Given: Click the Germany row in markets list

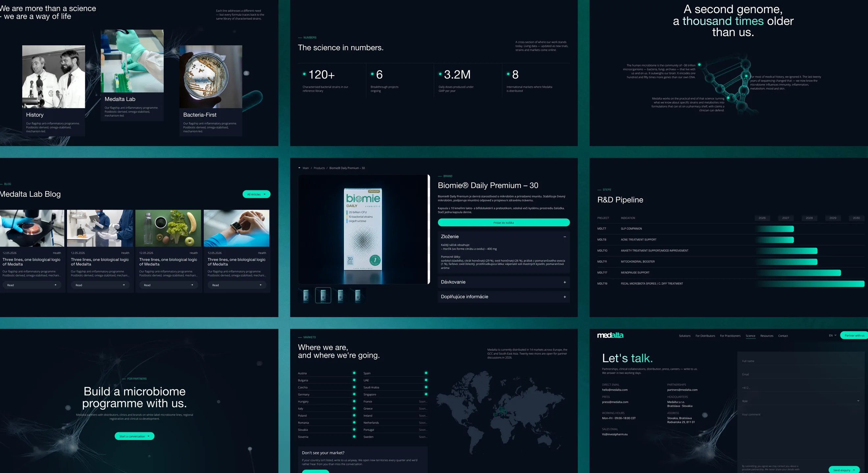Looking at the screenshot, I should point(327,394).
